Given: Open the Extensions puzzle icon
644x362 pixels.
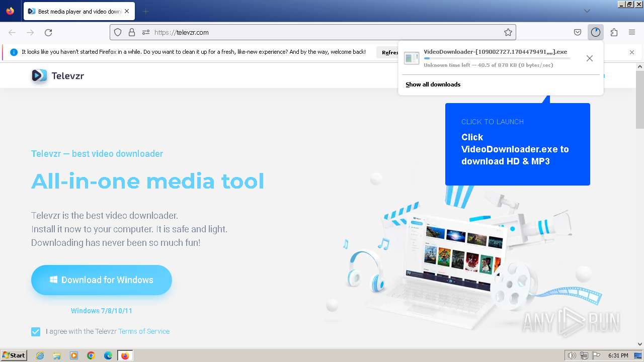Looking at the screenshot, I should tap(614, 32).
